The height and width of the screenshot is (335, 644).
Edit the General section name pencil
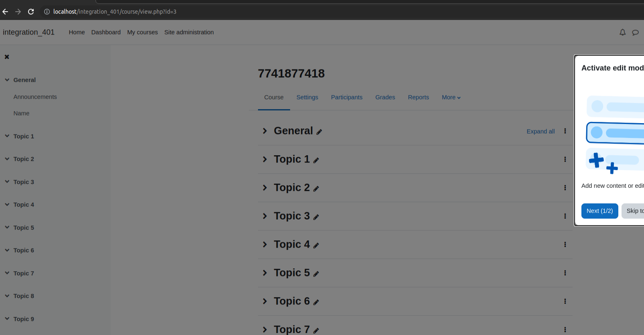tap(319, 132)
